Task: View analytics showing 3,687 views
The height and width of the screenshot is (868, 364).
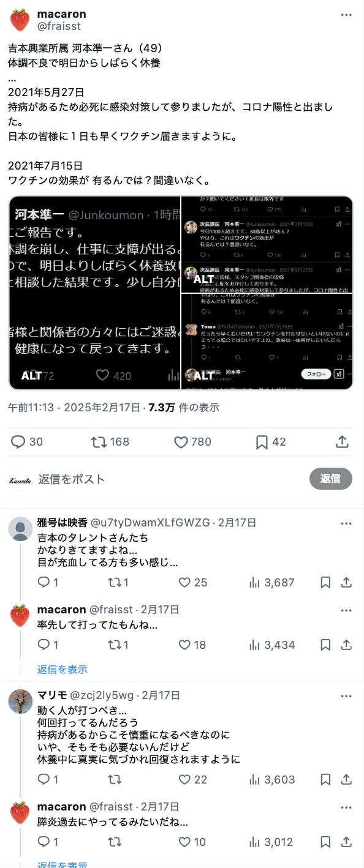Action: [271, 582]
